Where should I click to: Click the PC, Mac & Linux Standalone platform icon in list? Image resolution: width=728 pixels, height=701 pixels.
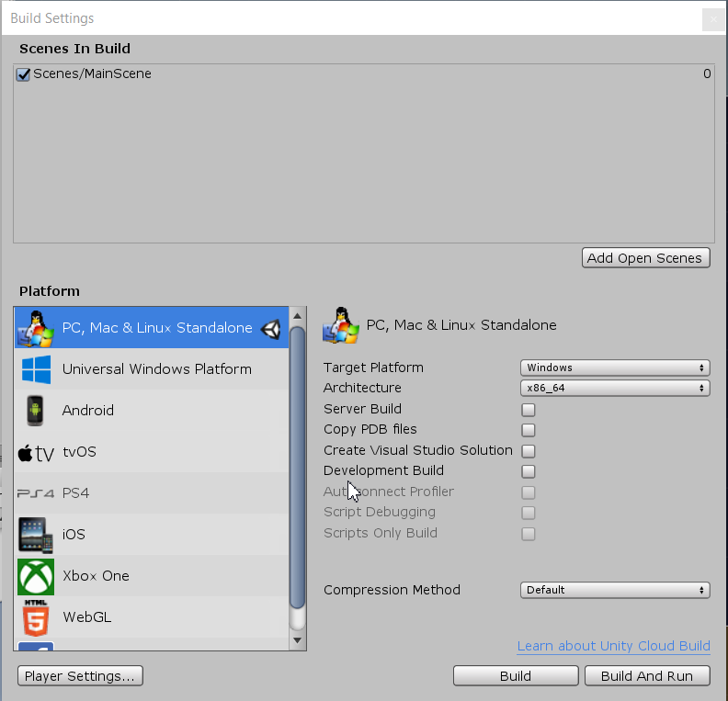pos(36,329)
